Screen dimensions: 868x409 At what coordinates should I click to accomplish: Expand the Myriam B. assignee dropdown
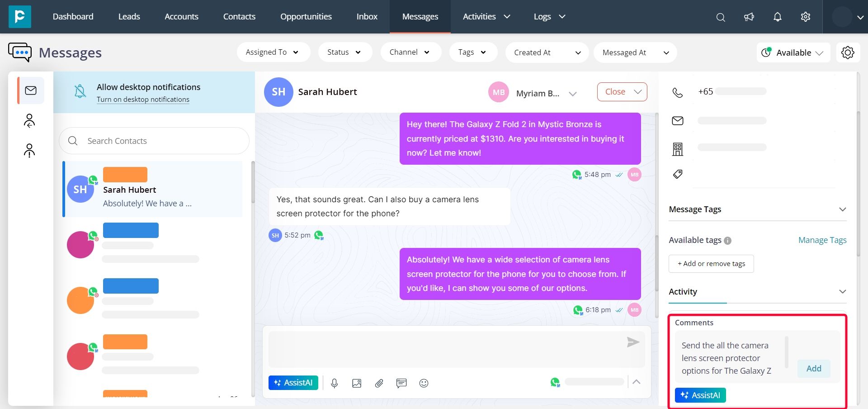click(x=573, y=94)
